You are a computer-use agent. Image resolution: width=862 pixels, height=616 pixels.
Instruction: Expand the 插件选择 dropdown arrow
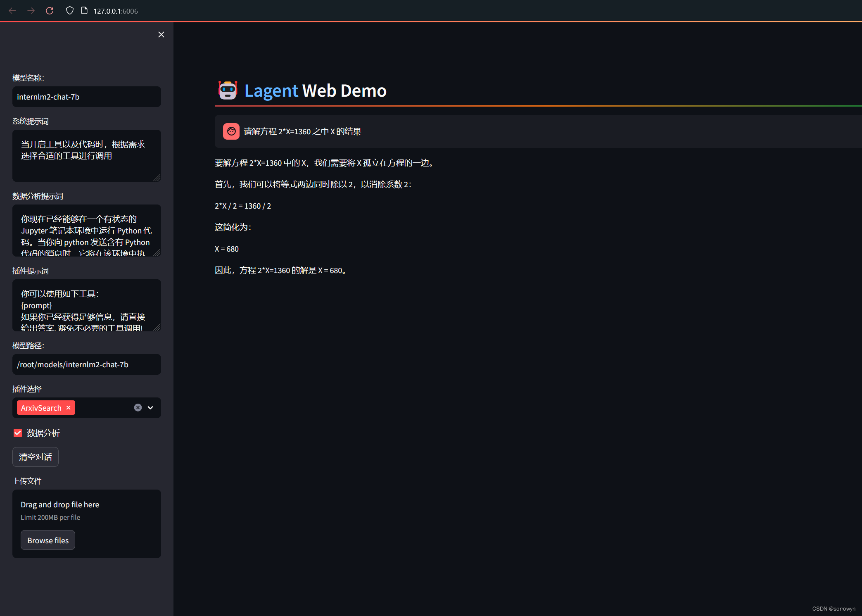(150, 408)
